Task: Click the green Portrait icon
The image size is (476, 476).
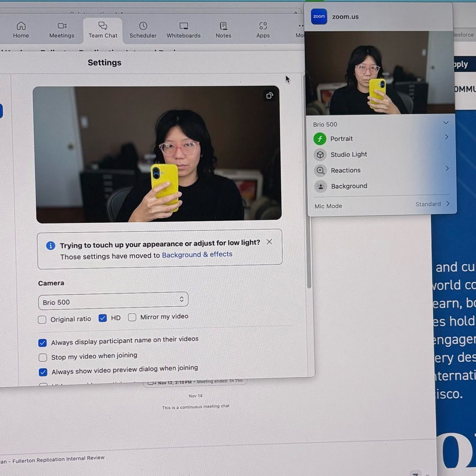Action: [x=320, y=139]
